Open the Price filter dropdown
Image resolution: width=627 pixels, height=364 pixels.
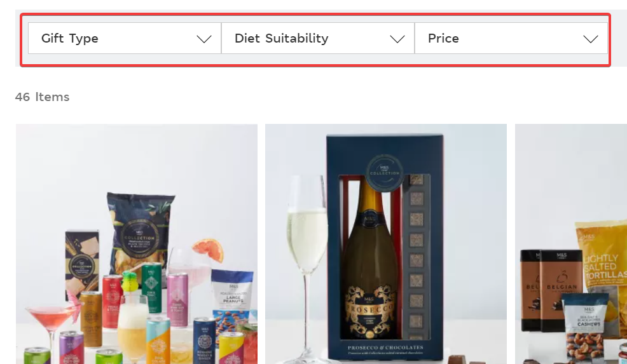click(511, 38)
